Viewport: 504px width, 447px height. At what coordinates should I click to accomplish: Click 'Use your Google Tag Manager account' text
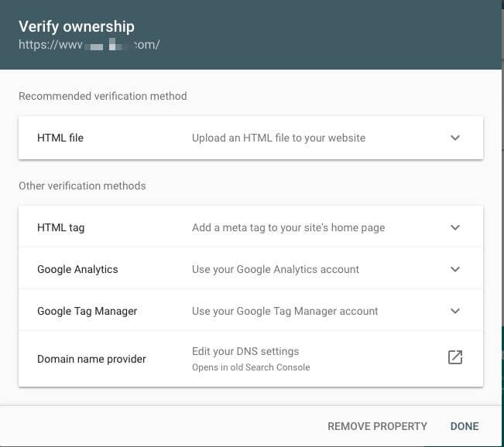[x=285, y=311]
